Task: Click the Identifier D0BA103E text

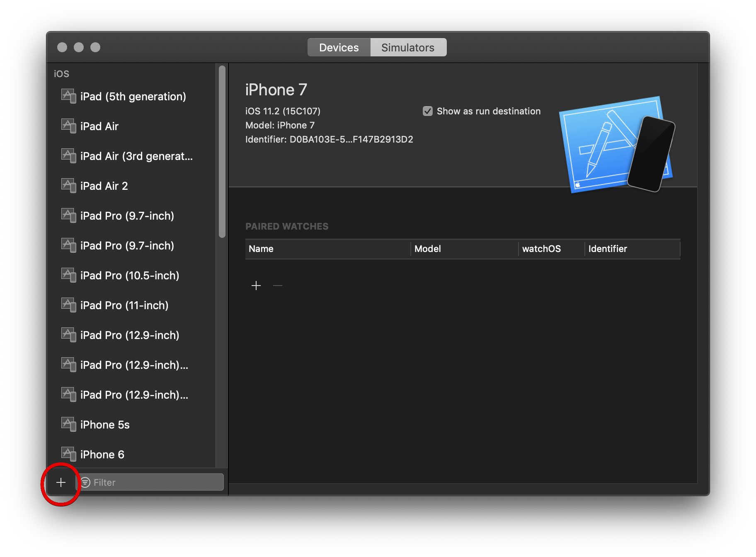Action: coord(329,139)
